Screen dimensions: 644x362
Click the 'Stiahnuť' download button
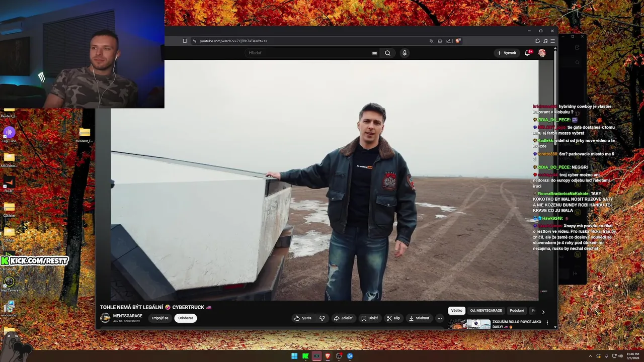coord(419,318)
